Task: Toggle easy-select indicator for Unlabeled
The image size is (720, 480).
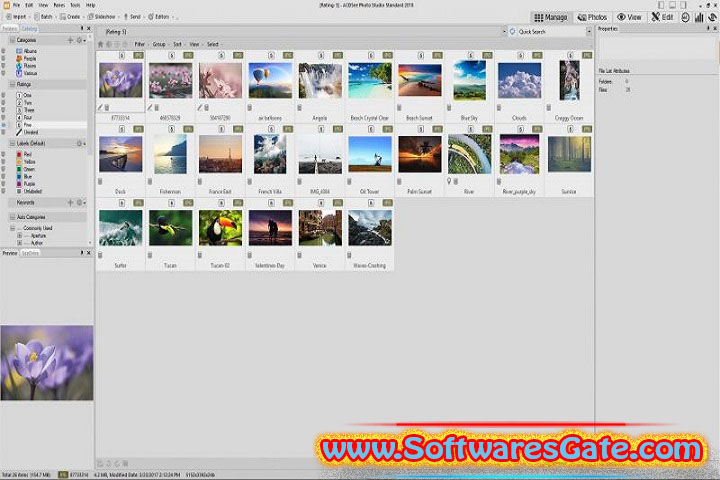Action: point(4,191)
